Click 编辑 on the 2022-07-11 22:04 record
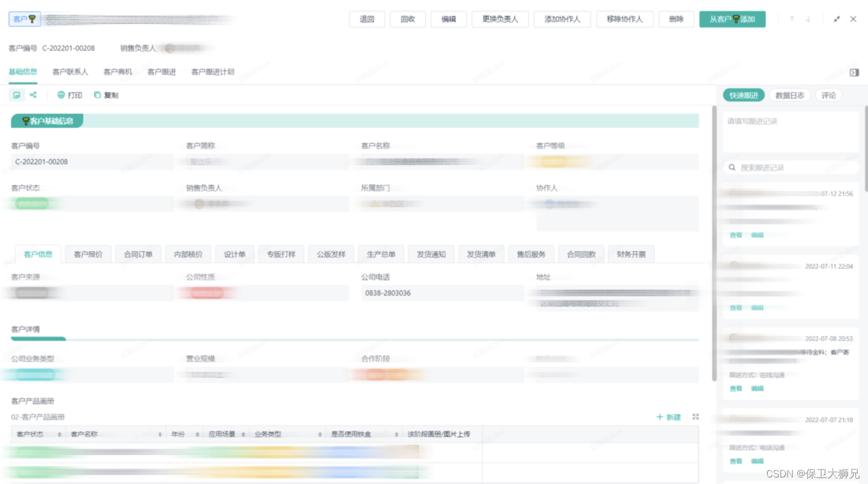The width and height of the screenshot is (868, 484). click(x=757, y=308)
